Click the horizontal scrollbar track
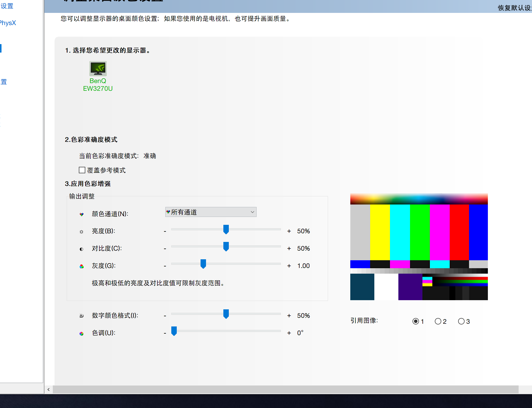Viewport: 532px width, 408px height. coord(286,389)
